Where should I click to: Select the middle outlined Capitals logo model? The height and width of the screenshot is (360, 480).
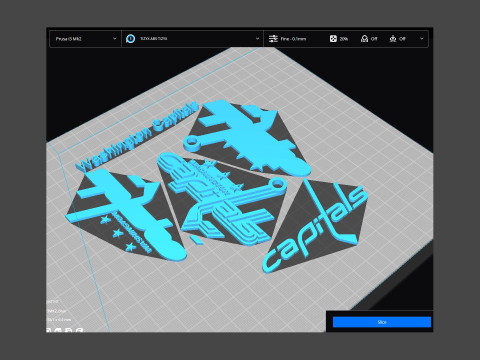(x=222, y=200)
